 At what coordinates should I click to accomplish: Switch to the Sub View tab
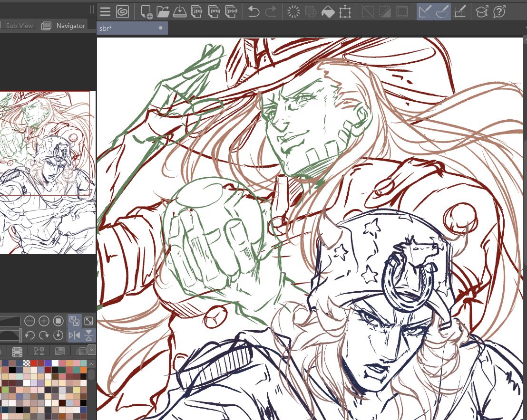point(18,26)
